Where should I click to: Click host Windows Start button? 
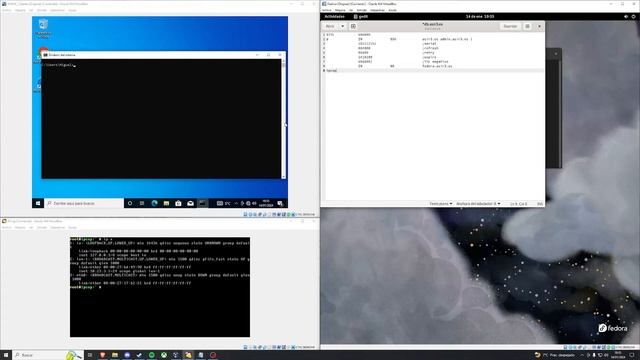[6, 355]
